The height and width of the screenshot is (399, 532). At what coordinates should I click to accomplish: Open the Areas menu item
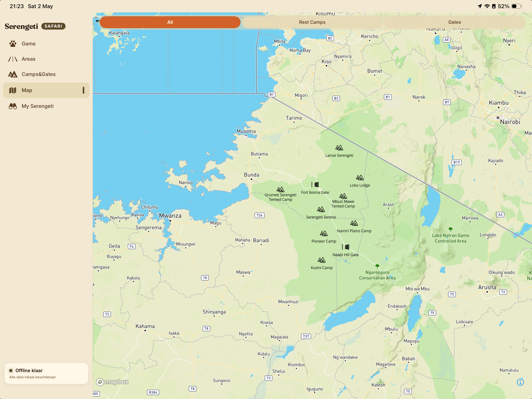click(46, 59)
